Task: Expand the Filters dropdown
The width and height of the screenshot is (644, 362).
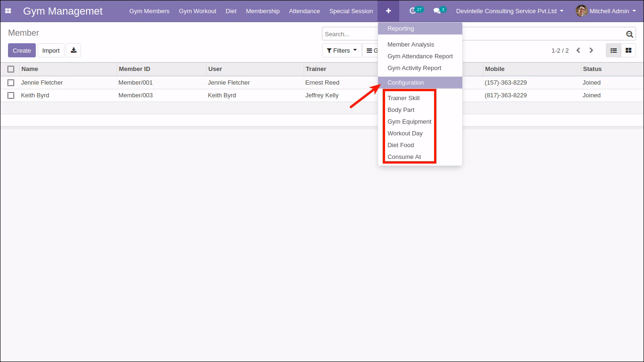Action: (x=342, y=50)
